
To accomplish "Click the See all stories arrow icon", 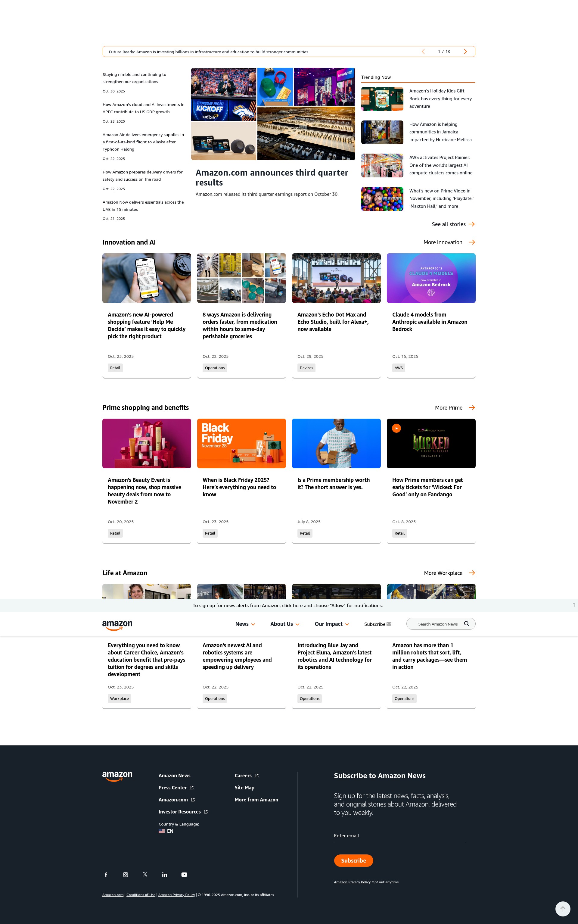I will click(x=472, y=224).
